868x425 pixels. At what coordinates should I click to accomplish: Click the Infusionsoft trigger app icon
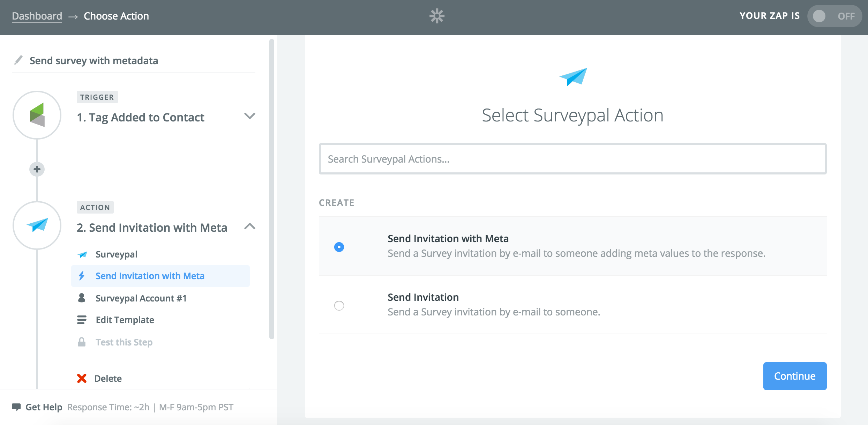click(x=37, y=115)
